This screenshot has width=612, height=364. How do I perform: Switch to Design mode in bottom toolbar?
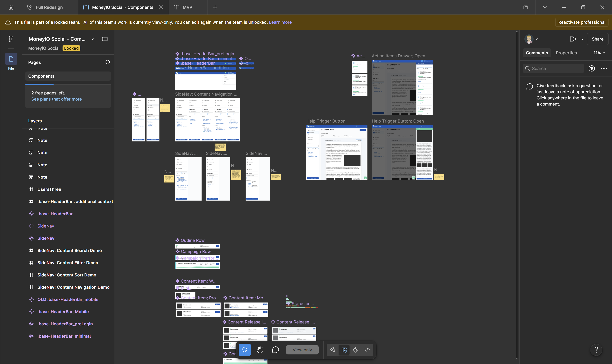pyautogui.click(x=344, y=350)
